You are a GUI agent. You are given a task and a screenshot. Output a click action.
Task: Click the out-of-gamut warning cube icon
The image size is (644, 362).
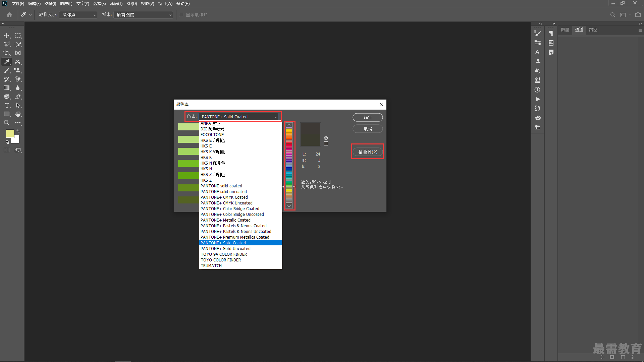(x=326, y=138)
